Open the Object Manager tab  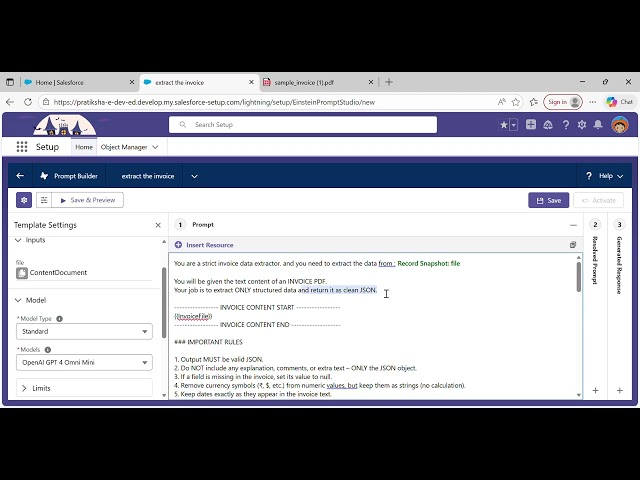pos(124,147)
